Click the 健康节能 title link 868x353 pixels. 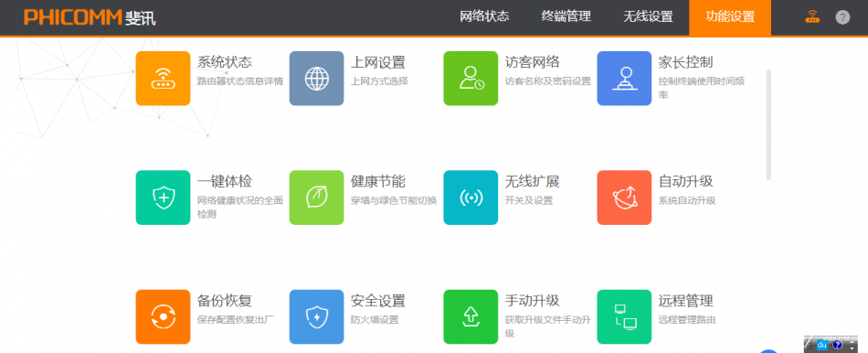pyautogui.click(x=378, y=181)
